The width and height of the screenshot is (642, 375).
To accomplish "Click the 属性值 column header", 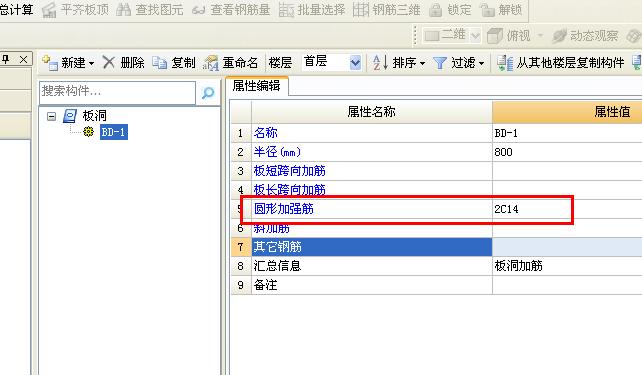I will [x=567, y=112].
